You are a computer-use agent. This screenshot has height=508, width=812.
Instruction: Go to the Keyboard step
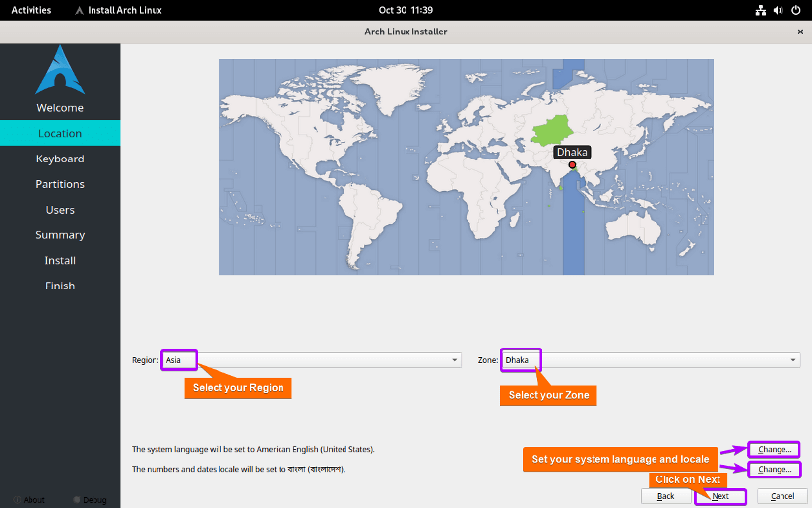pyautogui.click(x=60, y=159)
